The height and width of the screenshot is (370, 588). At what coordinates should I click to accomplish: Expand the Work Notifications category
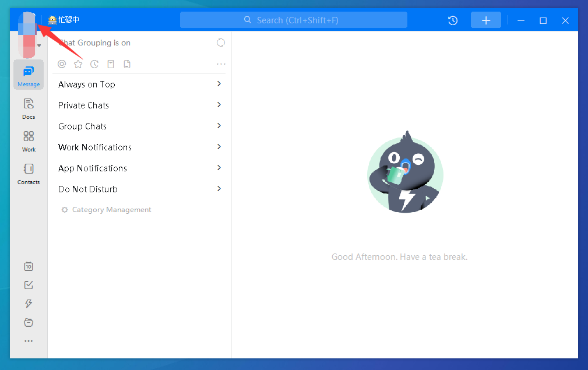click(x=139, y=147)
